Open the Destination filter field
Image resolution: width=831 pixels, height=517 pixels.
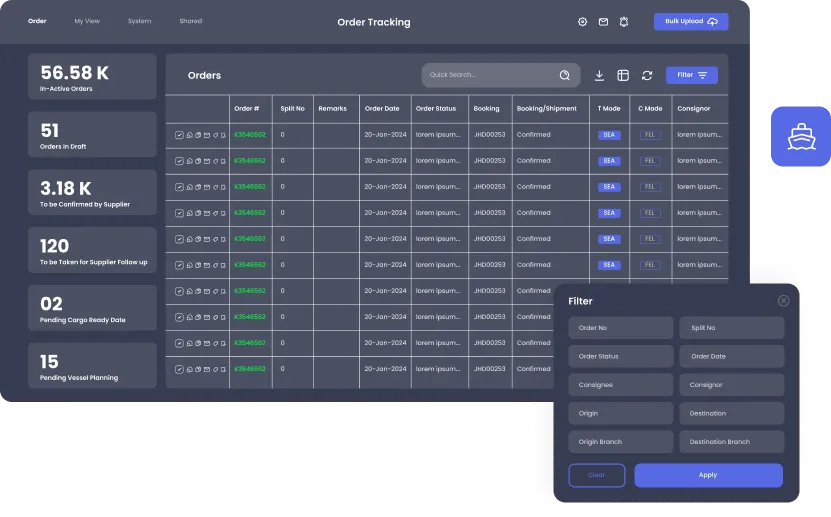pyautogui.click(x=731, y=413)
